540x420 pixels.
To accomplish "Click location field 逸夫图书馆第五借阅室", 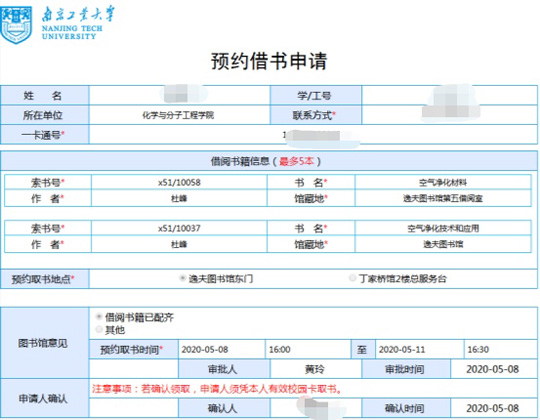I will tap(443, 198).
